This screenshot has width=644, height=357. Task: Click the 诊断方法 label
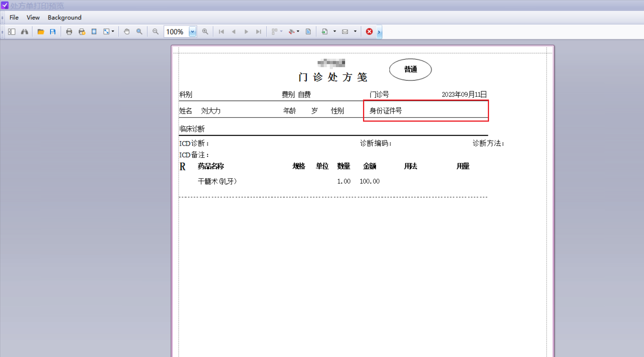488,143
